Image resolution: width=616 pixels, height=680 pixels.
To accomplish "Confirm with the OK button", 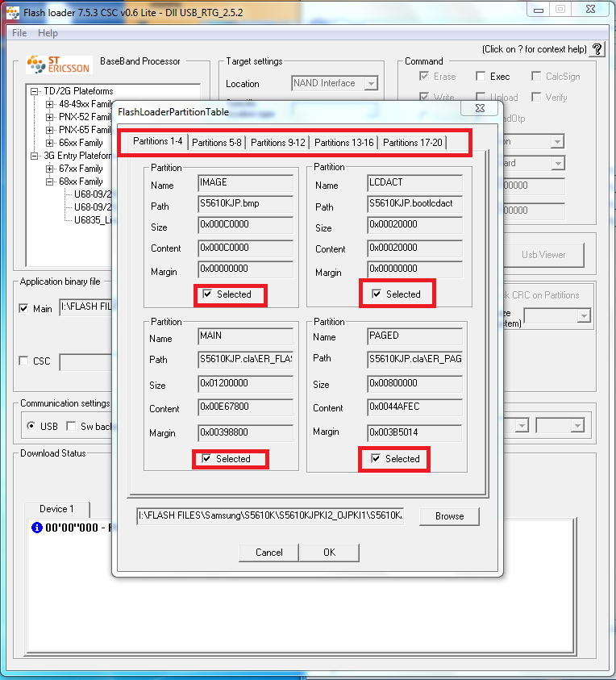I will coord(329,552).
